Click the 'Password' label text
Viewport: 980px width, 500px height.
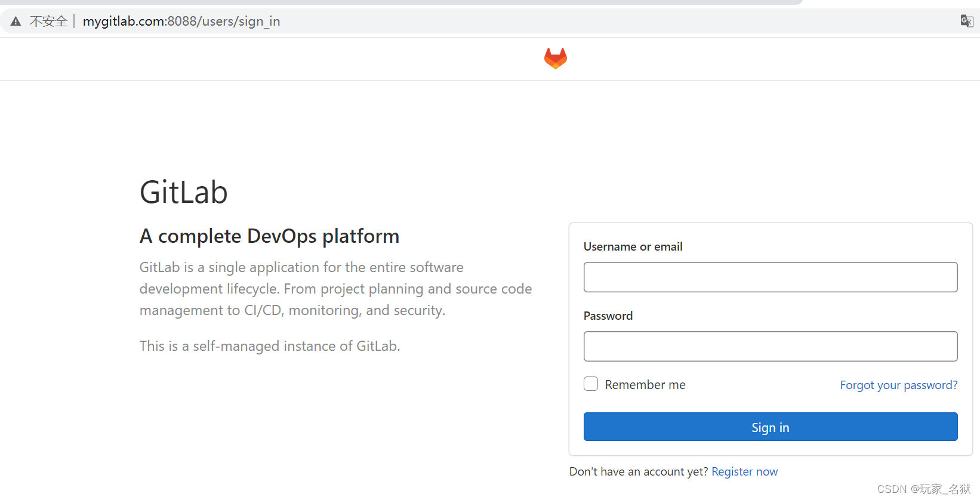[x=608, y=316]
